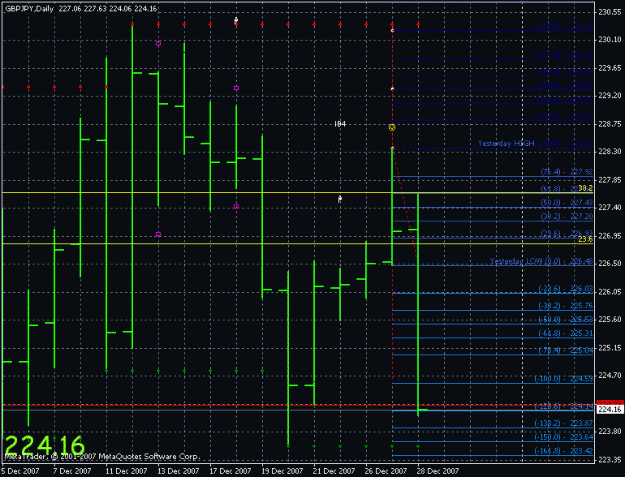Select the (50.0) - 227.43 Fibonacci label
Viewport: 625px width, 477px height.
(x=567, y=203)
